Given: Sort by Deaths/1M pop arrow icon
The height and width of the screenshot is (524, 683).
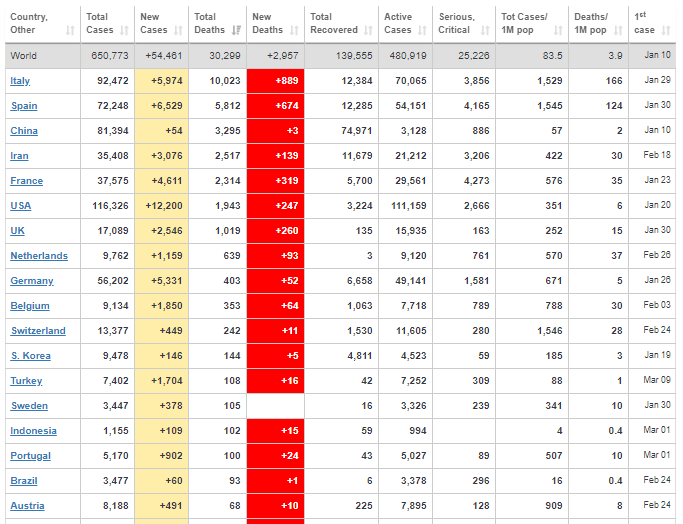Looking at the screenshot, I should click(618, 30).
